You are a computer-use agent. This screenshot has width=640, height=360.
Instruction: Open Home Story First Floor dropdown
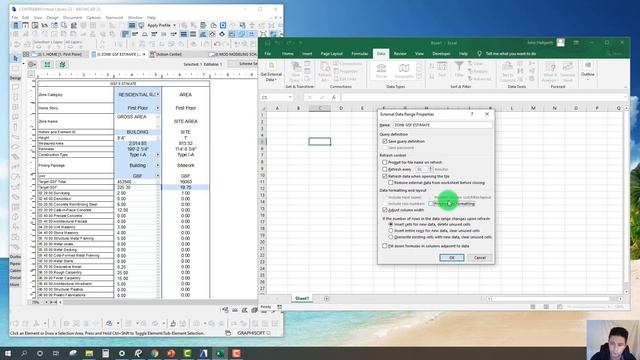click(x=158, y=108)
